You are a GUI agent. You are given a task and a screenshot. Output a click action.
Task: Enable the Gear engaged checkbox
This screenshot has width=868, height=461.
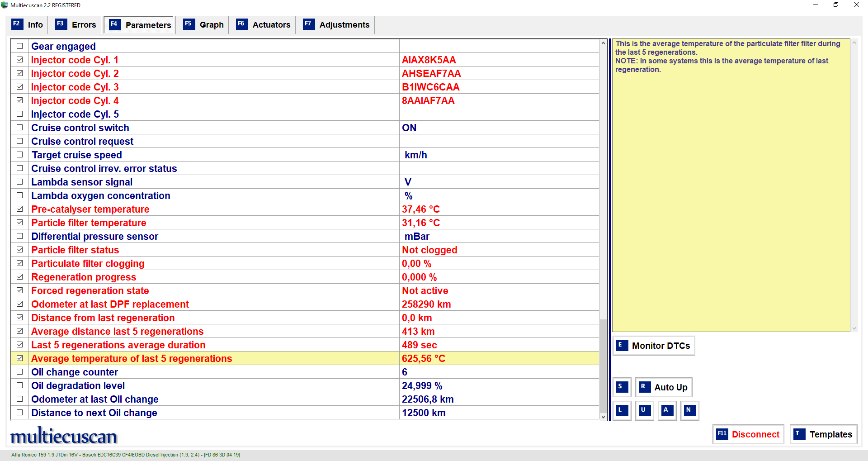click(x=20, y=46)
